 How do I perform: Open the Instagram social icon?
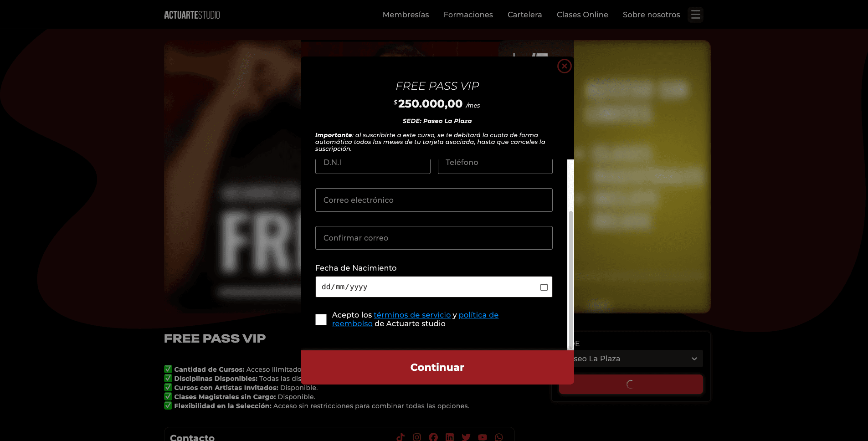click(417, 437)
